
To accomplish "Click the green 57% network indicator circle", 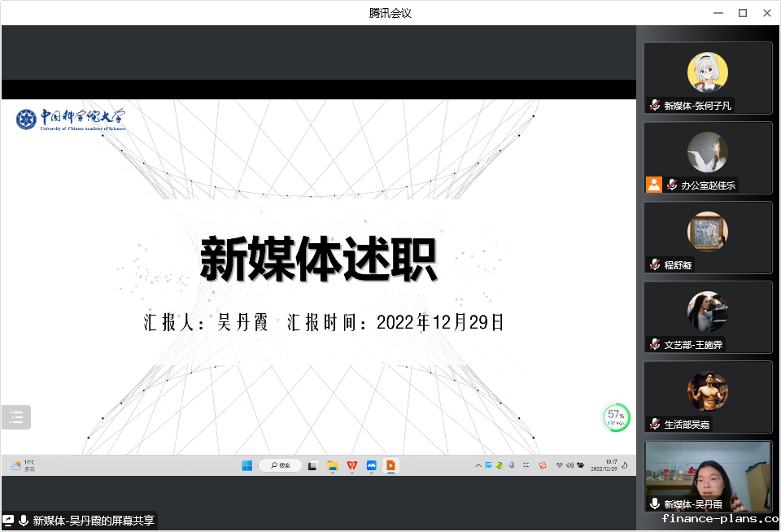I will pyautogui.click(x=616, y=417).
